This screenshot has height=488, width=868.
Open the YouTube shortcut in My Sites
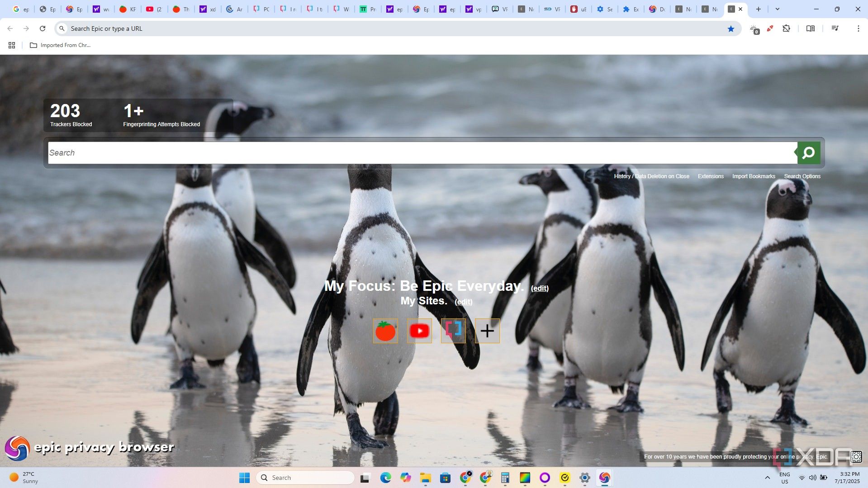tap(419, 331)
